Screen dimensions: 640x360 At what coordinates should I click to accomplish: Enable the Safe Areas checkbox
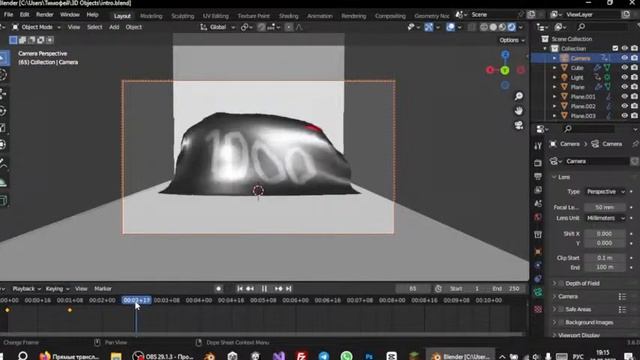click(561, 309)
